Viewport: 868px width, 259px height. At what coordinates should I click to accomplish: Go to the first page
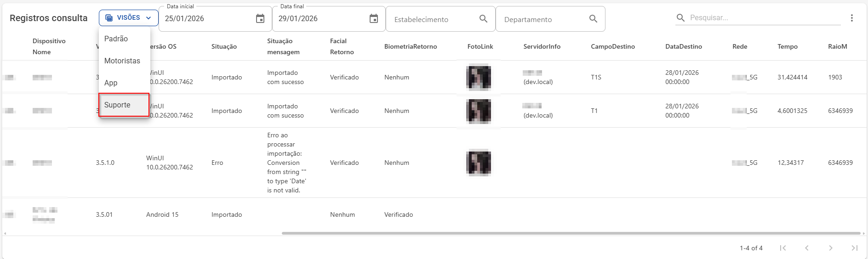pos(783,248)
